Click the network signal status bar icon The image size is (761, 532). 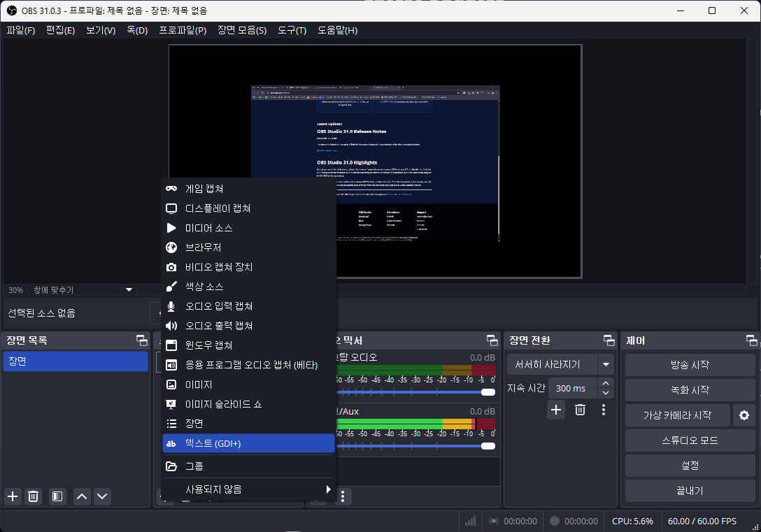470,522
